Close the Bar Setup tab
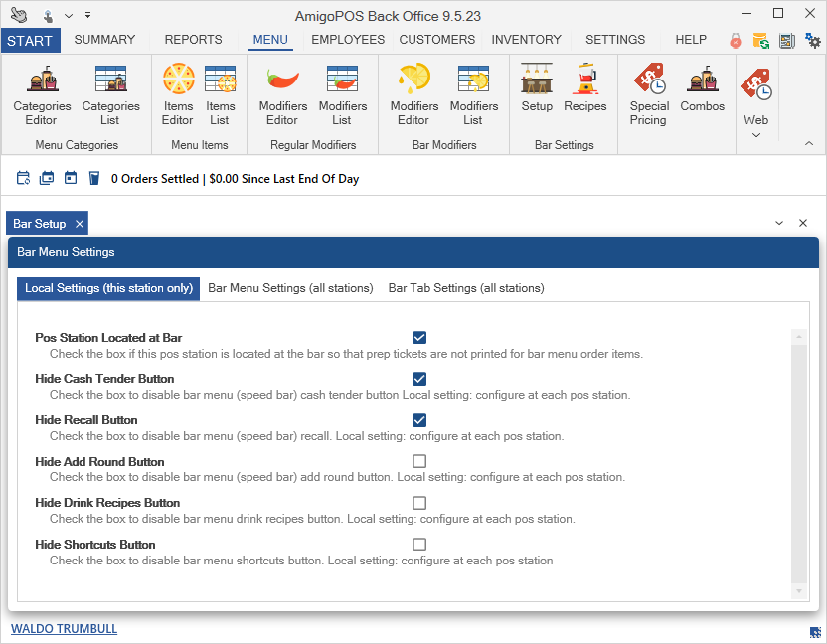 click(x=80, y=224)
